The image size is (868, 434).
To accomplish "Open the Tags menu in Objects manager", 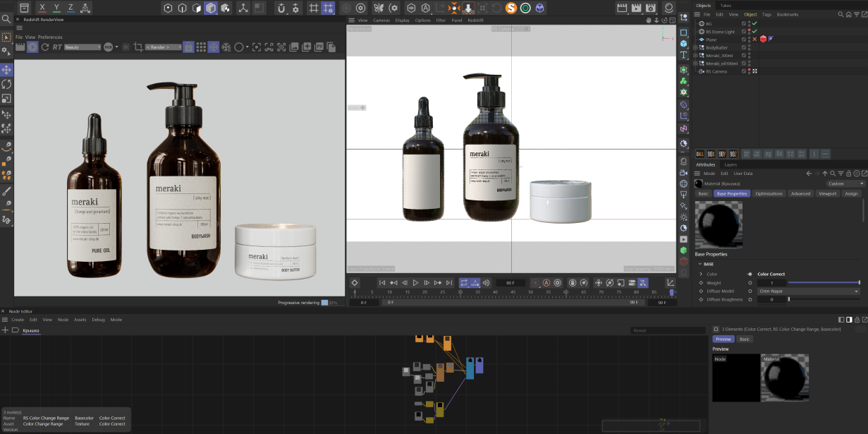I will 766,14.
